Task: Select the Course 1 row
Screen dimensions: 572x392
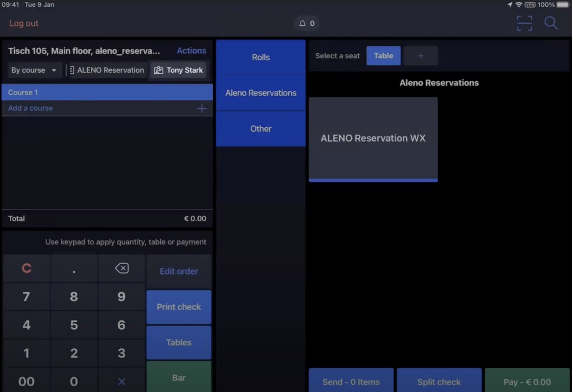Action: click(107, 92)
